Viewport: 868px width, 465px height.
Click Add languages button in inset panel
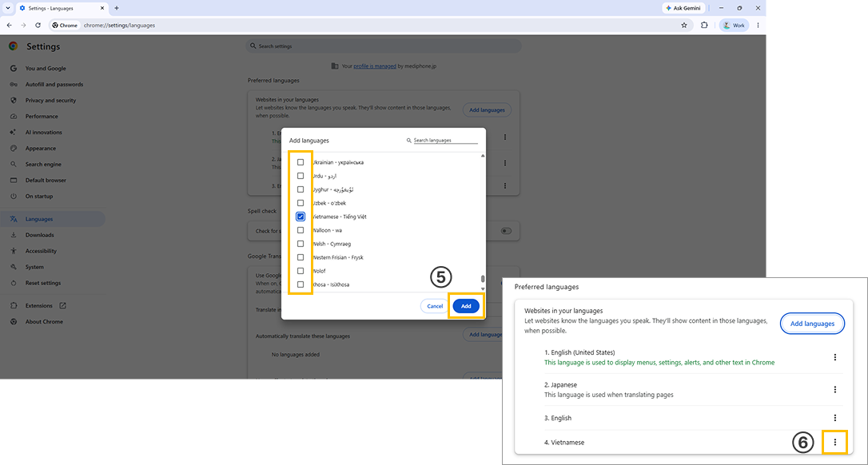coord(812,324)
